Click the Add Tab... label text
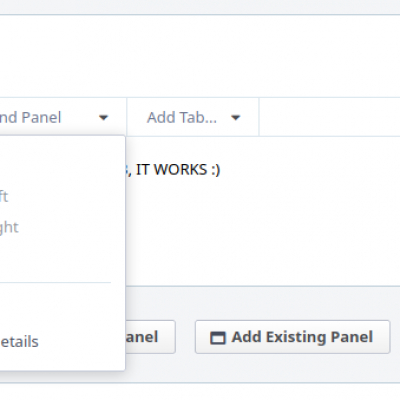Screen dimensions: 400x400 click(182, 117)
